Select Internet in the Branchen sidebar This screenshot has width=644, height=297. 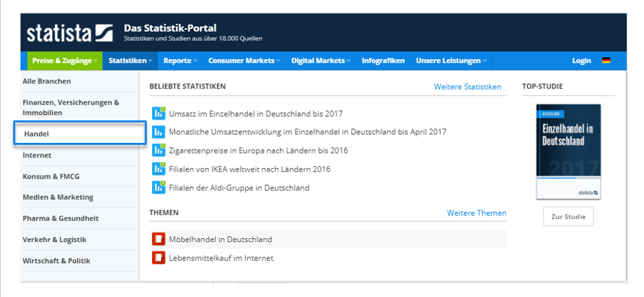[x=80, y=155]
